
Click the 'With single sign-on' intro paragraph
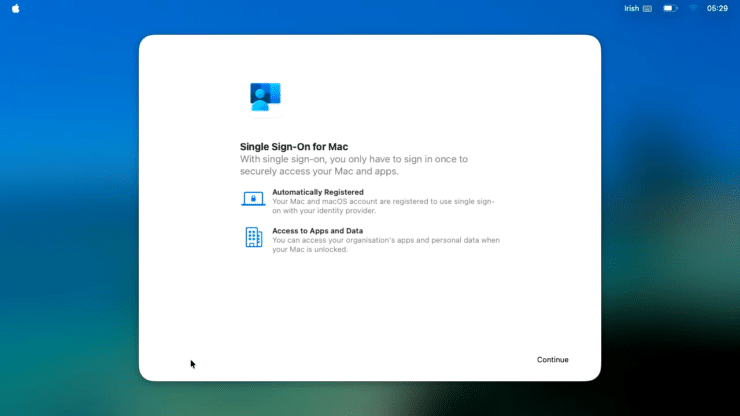[354, 165]
